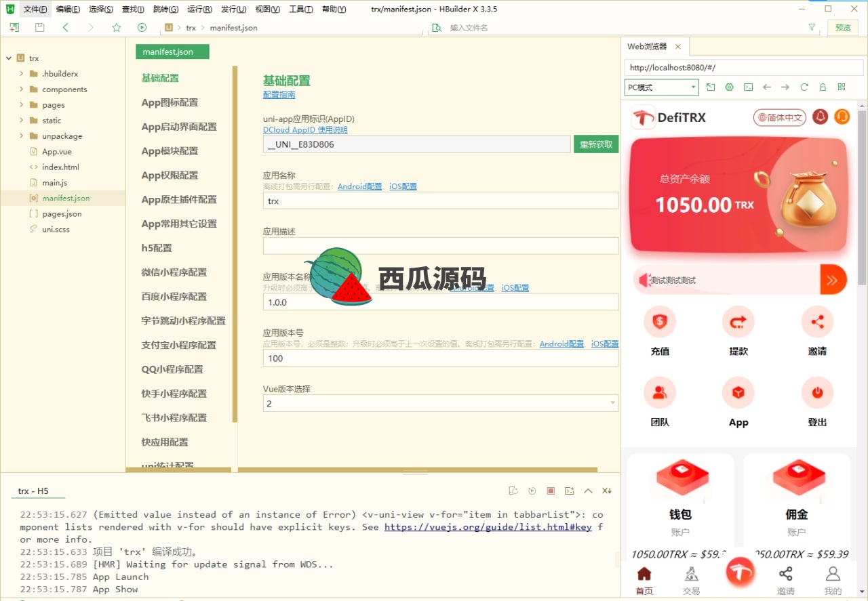Open App.vue in the file tree
Screen dimensions: 868x601
point(57,151)
